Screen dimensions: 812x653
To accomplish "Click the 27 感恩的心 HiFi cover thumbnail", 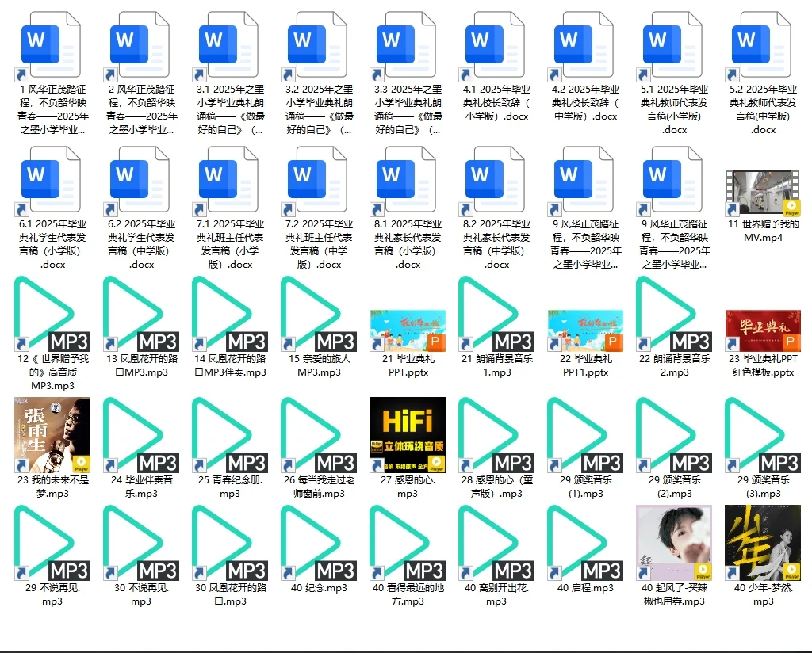I will click(x=407, y=435).
